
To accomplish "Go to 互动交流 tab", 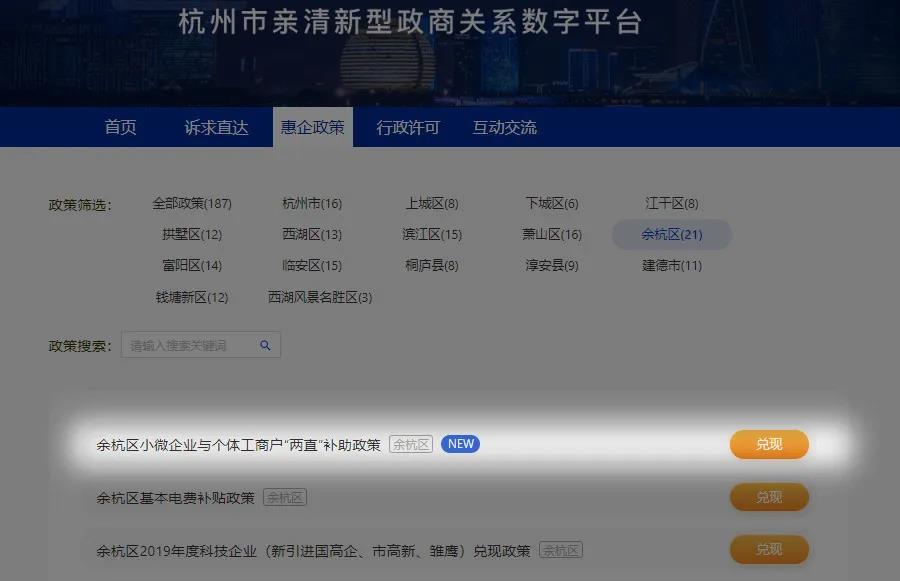I will 504,128.
